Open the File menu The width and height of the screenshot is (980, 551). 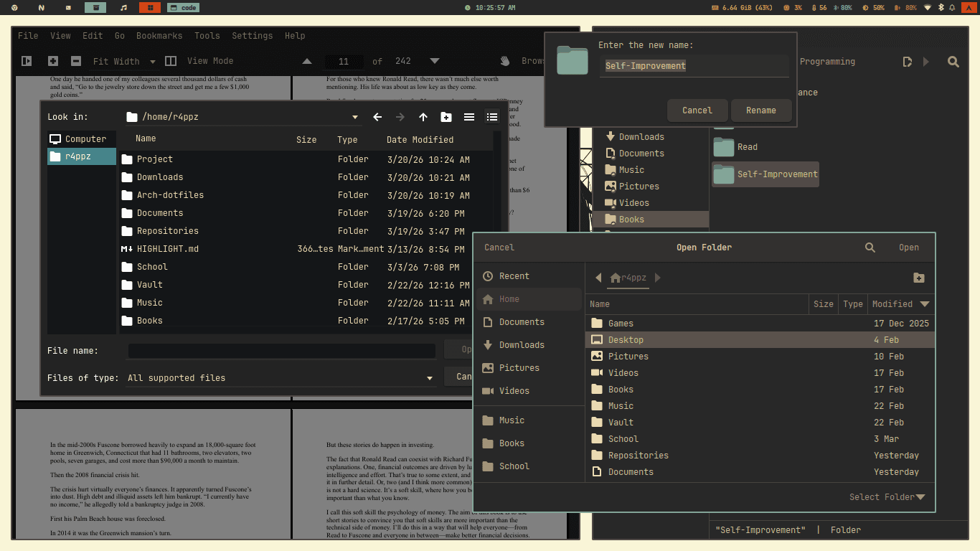coord(28,36)
